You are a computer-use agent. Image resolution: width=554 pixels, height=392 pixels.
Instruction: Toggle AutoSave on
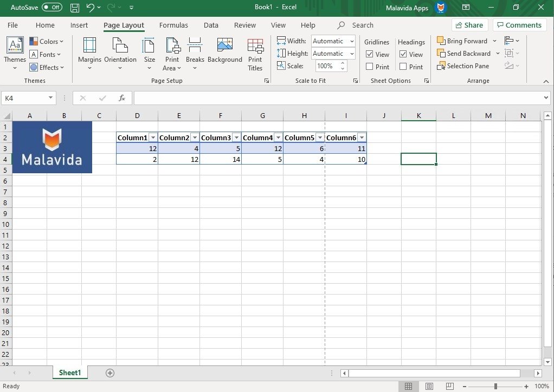pyautogui.click(x=51, y=7)
